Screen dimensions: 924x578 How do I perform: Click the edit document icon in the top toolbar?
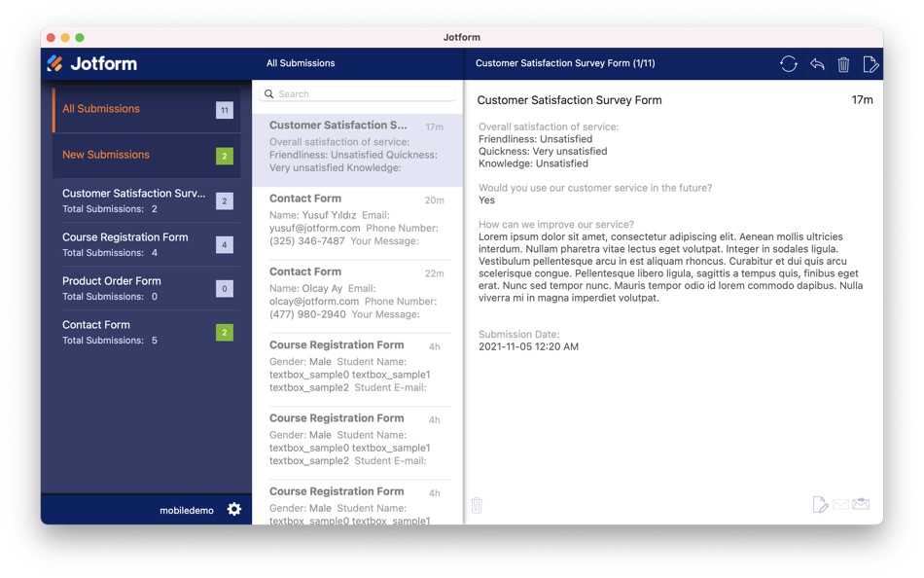(x=871, y=63)
